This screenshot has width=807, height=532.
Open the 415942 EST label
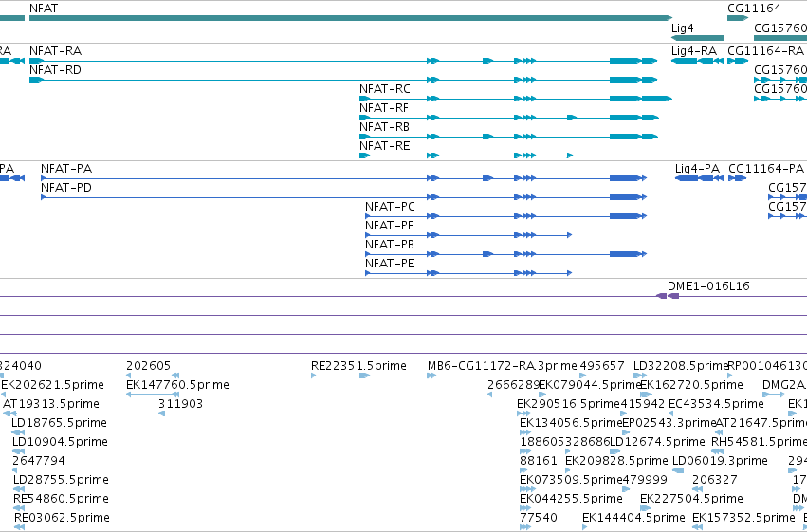point(643,404)
